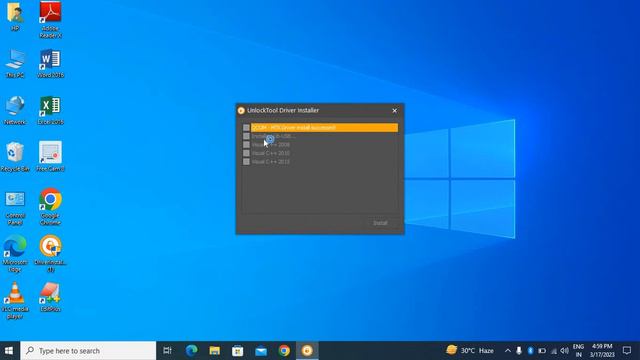Click the battery tray icon
The height and width of the screenshot is (360, 640).
[542, 351]
